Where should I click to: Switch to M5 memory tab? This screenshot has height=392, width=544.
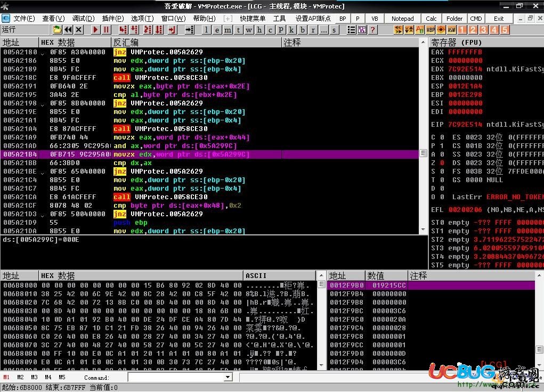pos(62,377)
